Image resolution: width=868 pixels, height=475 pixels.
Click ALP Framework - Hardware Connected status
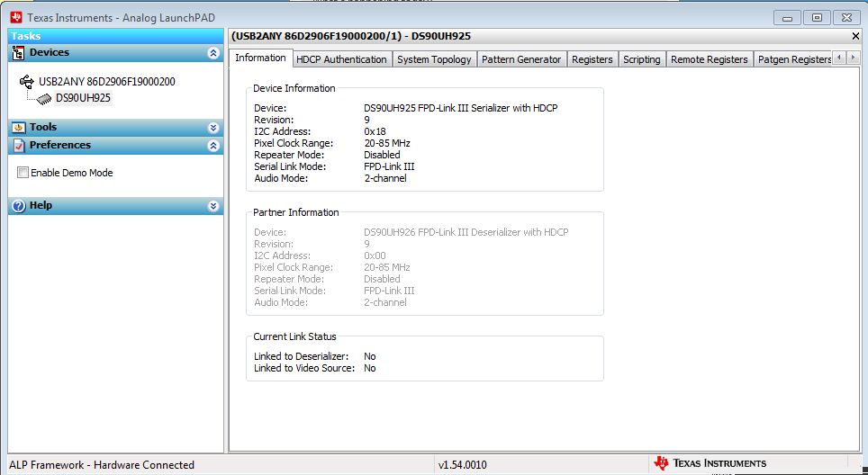pyautogui.click(x=102, y=465)
